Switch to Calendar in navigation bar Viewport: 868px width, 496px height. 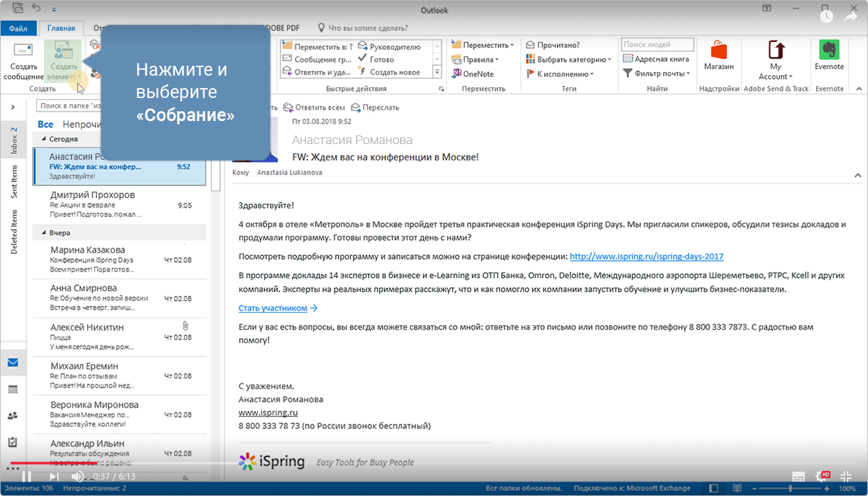coord(12,389)
